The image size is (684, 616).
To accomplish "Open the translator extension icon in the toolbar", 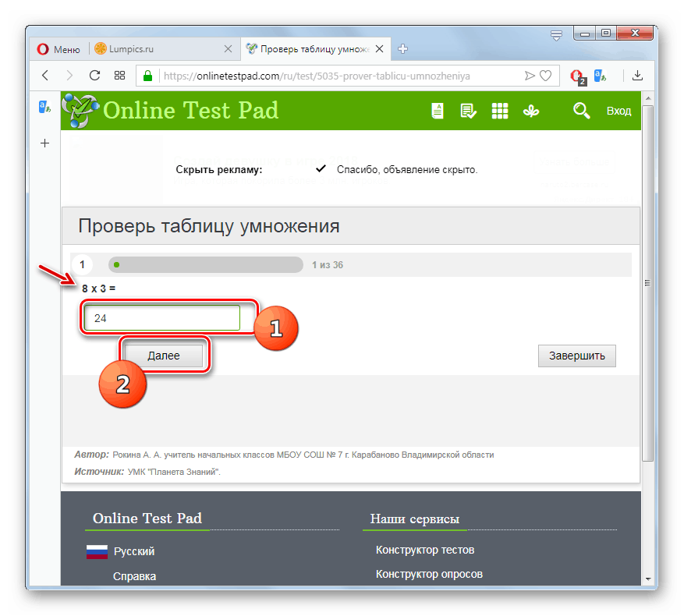I will click(601, 76).
